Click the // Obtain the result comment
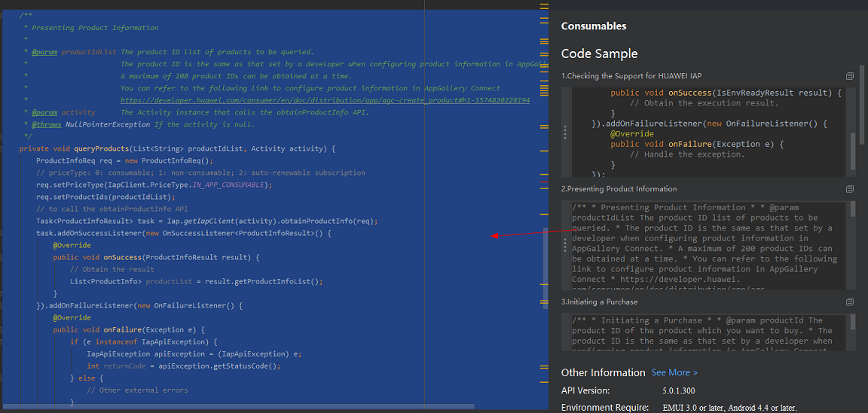 point(112,270)
